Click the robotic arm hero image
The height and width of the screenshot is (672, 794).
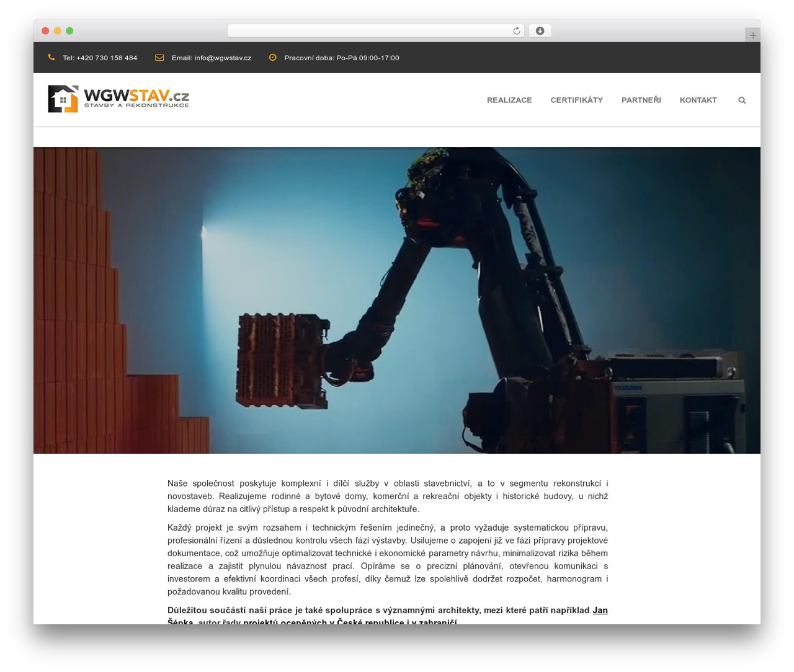click(397, 300)
